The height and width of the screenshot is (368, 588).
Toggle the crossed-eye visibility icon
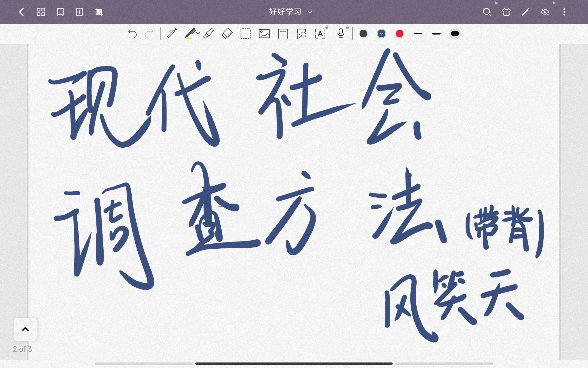[545, 12]
